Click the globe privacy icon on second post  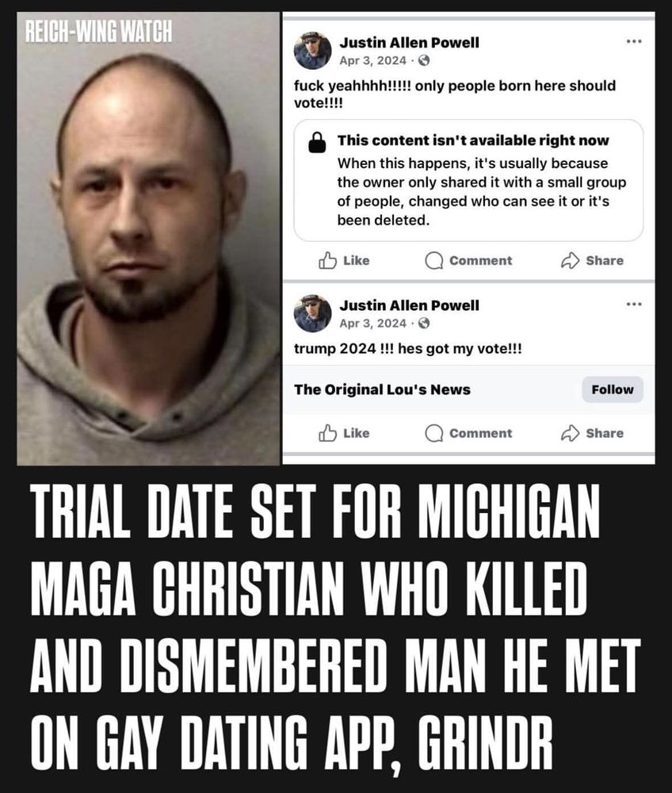pos(425,324)
